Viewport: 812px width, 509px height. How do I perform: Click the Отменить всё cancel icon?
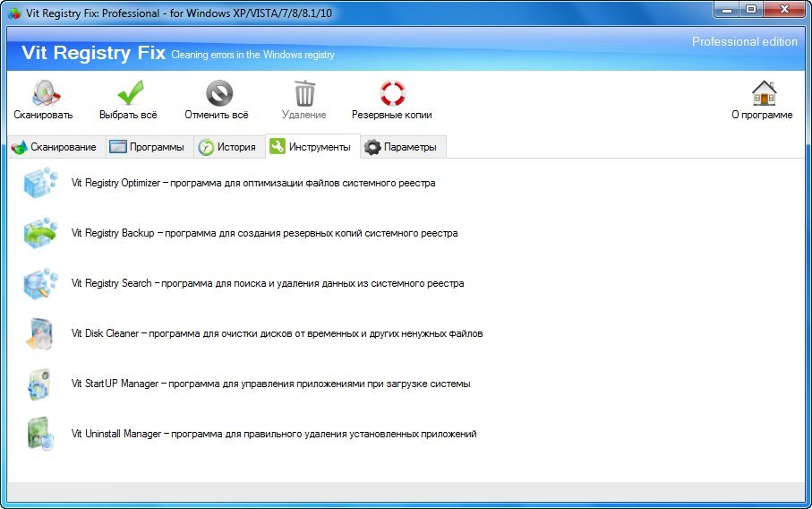point(219,93)
